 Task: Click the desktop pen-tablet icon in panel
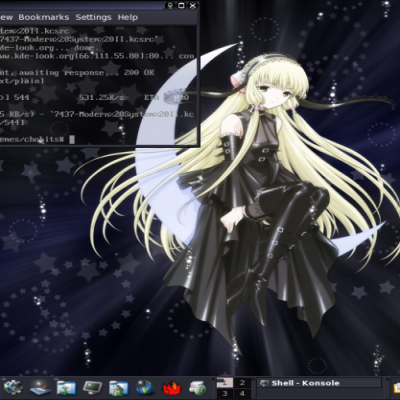(x=40, y=388)
